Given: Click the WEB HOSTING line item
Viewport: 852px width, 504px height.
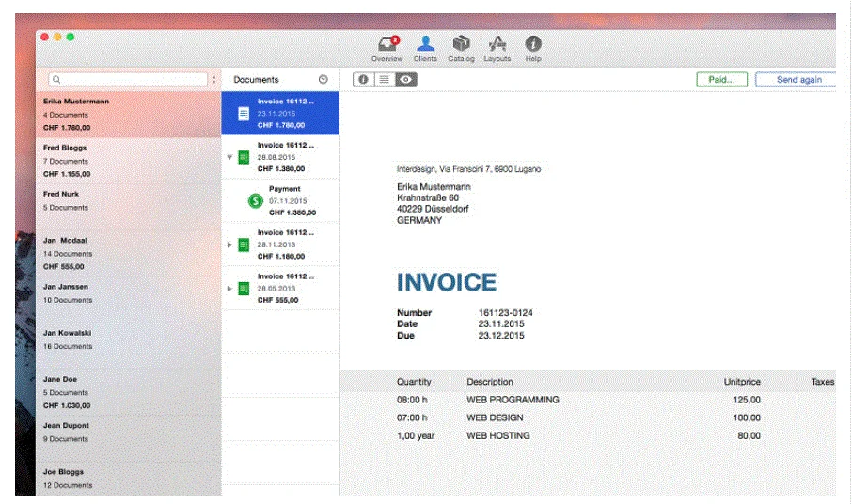Looking at the screenshot, I should pos(497,435).
